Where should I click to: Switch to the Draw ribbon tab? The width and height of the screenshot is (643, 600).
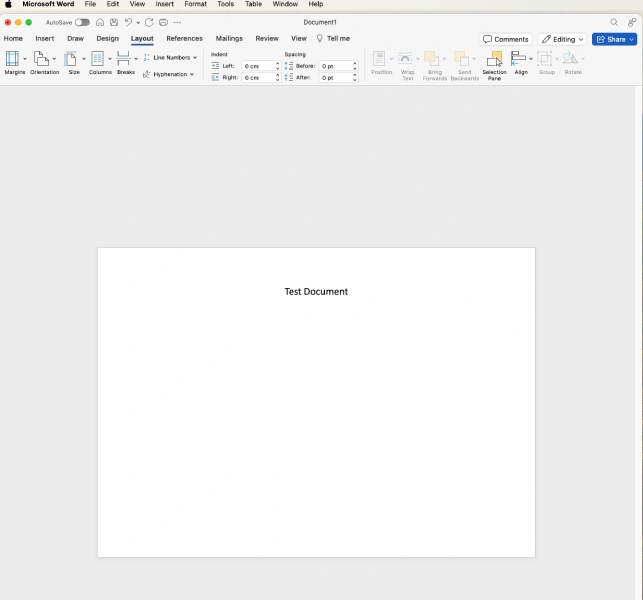75,39
